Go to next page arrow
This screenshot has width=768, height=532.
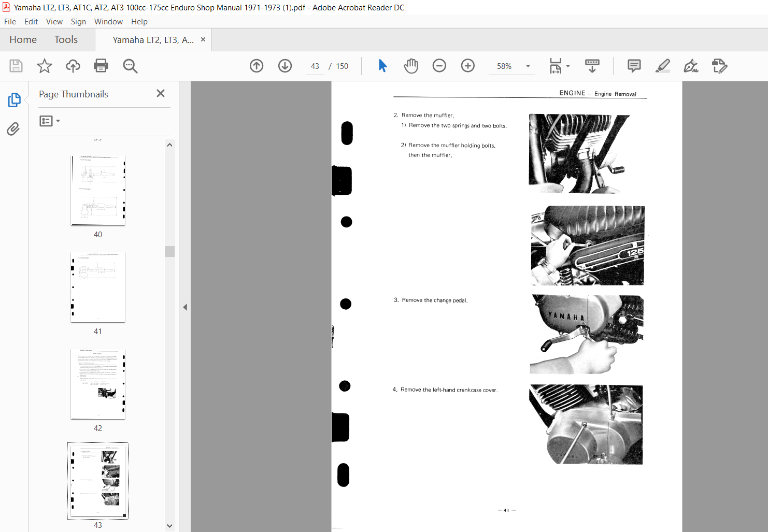click(285, 66)
